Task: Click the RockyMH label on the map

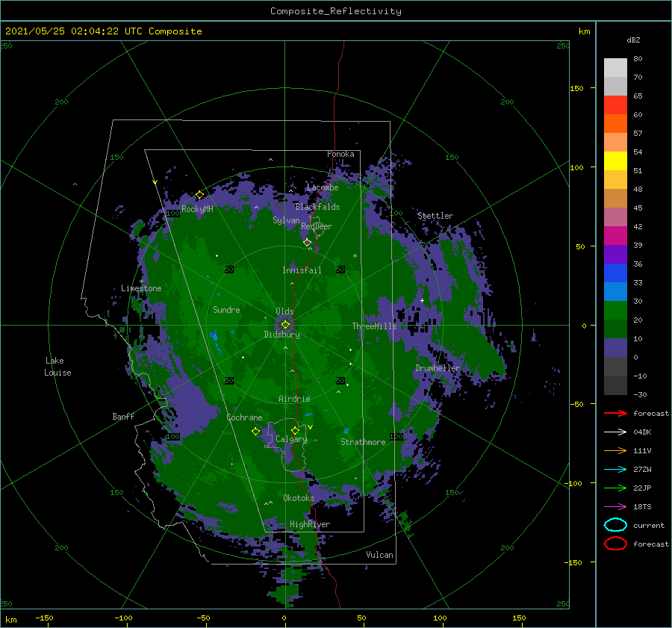Action: [197, 209]
